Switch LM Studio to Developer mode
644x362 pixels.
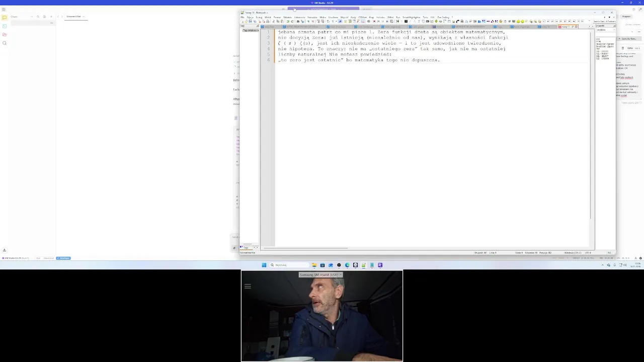click(63, 258)
